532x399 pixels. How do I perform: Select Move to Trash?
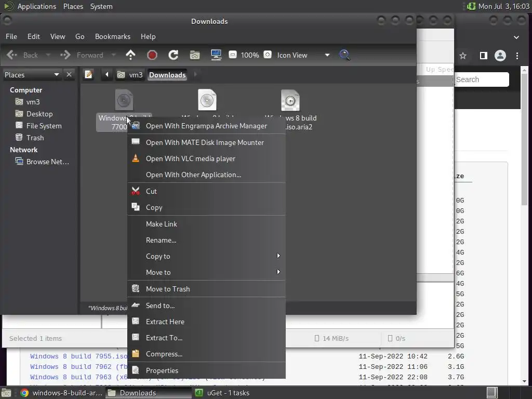tap(206, 289)
